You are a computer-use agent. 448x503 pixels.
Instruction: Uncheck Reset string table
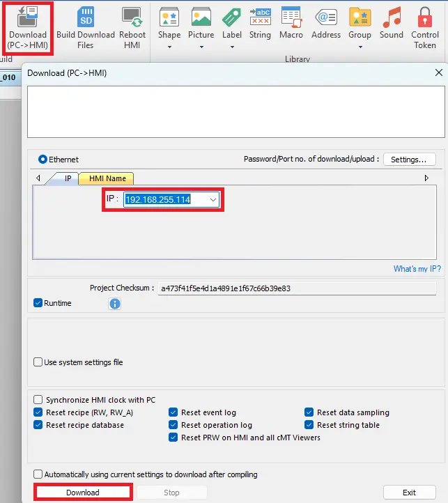point(309,425)
